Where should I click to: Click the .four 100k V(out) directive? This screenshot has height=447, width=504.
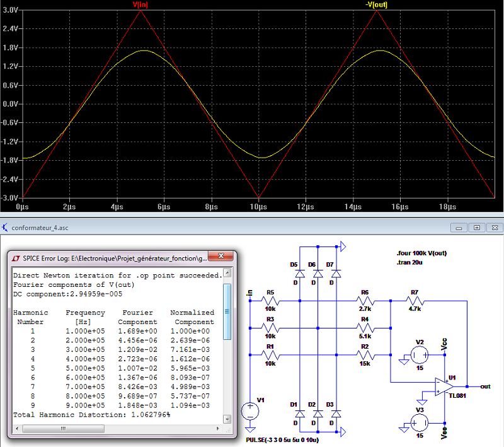click(421, 253)
